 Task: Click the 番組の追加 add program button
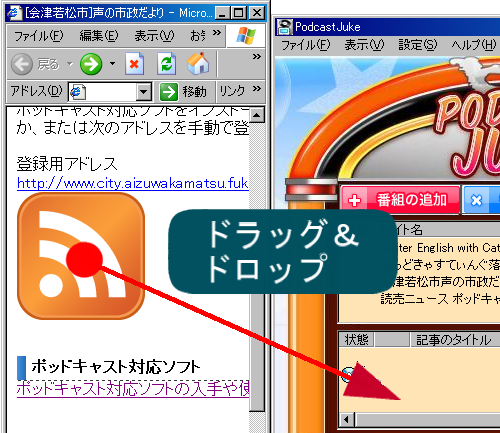point(401,200)
